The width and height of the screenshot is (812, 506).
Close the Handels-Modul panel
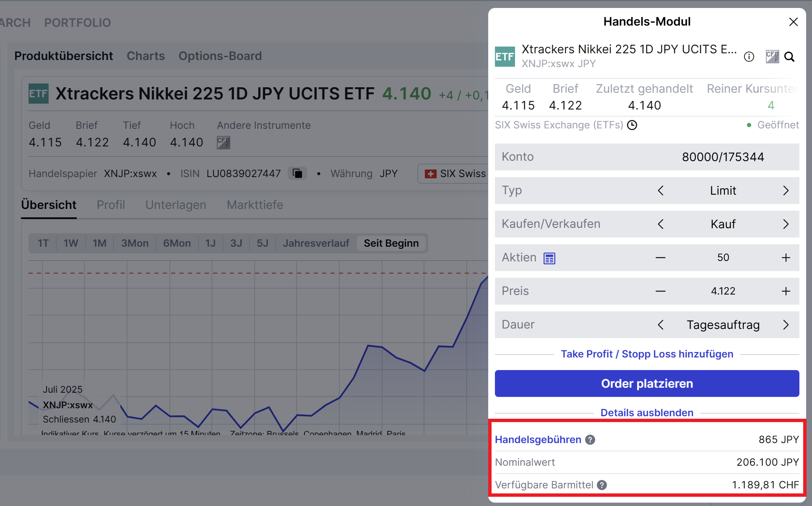(x=793, y=22)
